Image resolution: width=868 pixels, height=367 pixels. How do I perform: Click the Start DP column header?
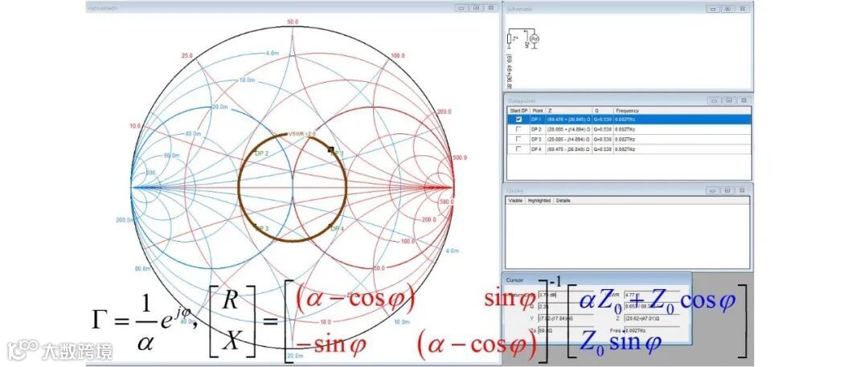click(518, 111)
